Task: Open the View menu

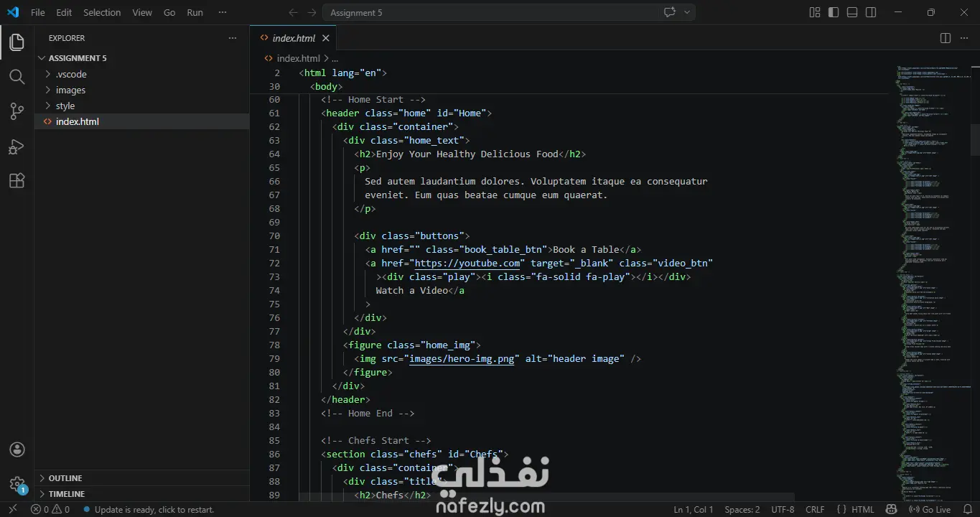Action: point(142,12)
